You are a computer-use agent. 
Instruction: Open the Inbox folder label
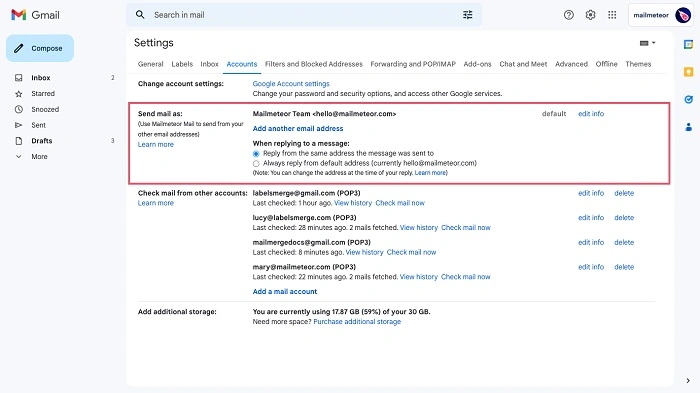41,78
